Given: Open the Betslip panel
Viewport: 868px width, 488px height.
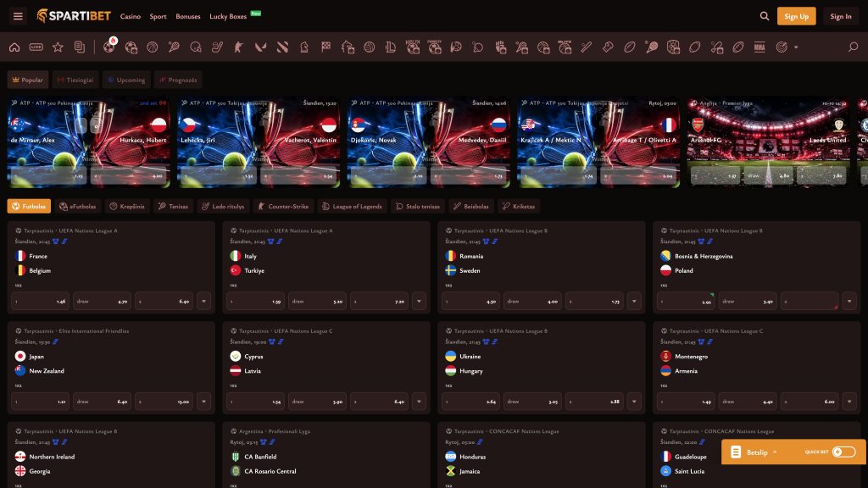Looking at the screenshot, I should [x=757, y=452].
